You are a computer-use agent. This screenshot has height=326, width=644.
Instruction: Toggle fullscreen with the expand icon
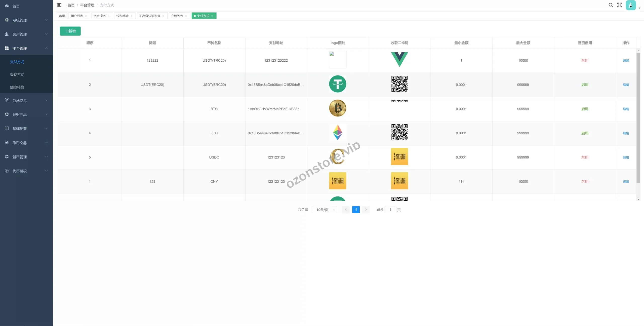click(x=619, y=5)
